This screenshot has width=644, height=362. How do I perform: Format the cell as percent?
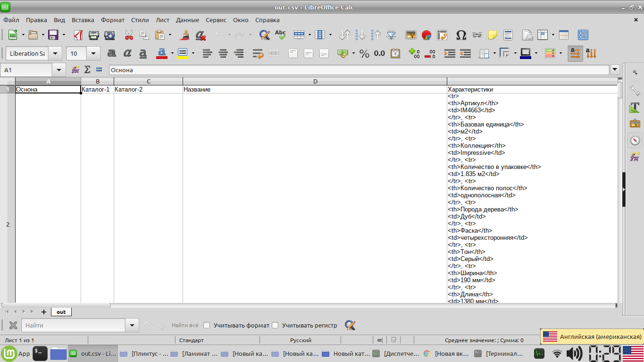(x=364, y=53)
